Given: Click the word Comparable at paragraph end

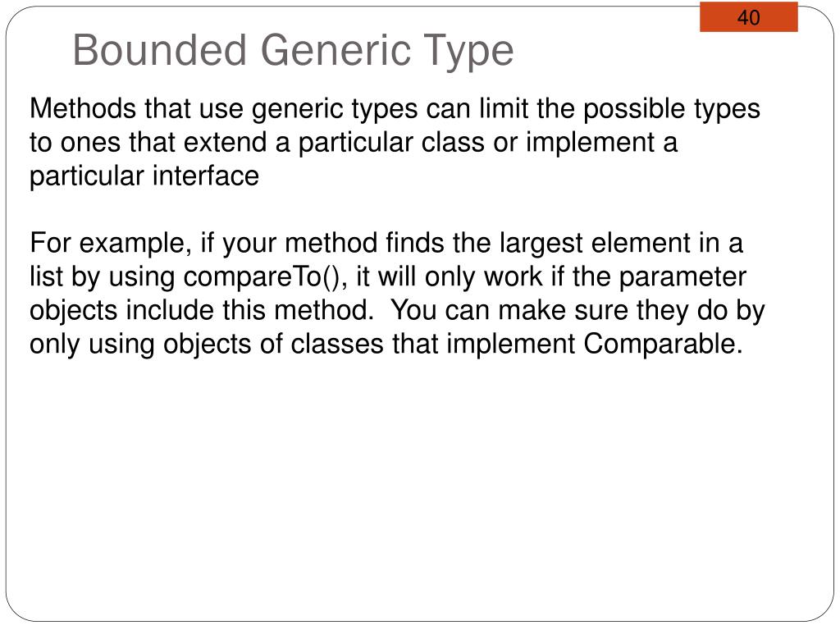Looking at the screenshot, I should (x=663, y=344).
